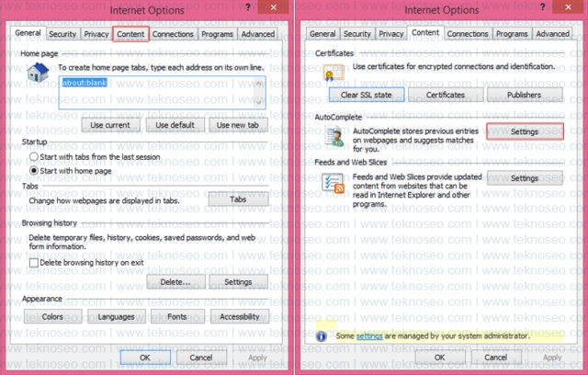Click the Use new tab button
The height and width of the screenshot is (375, 588).
238,125
